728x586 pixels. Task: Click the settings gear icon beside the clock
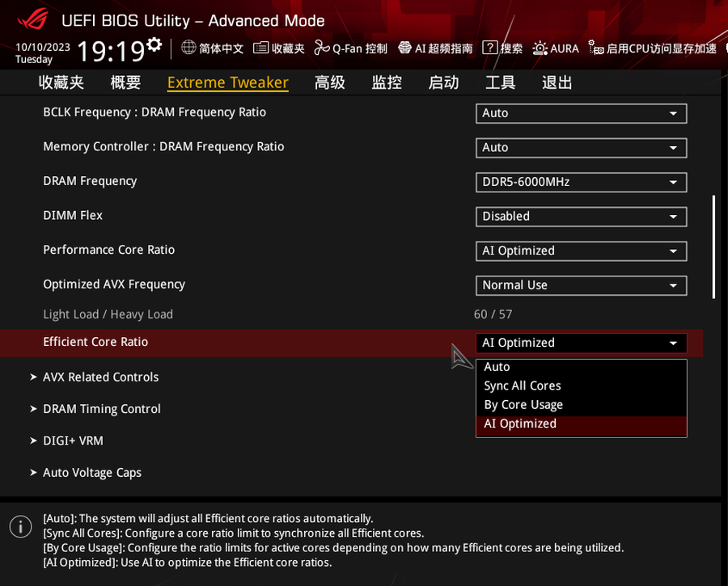click(x=154, y=44)
